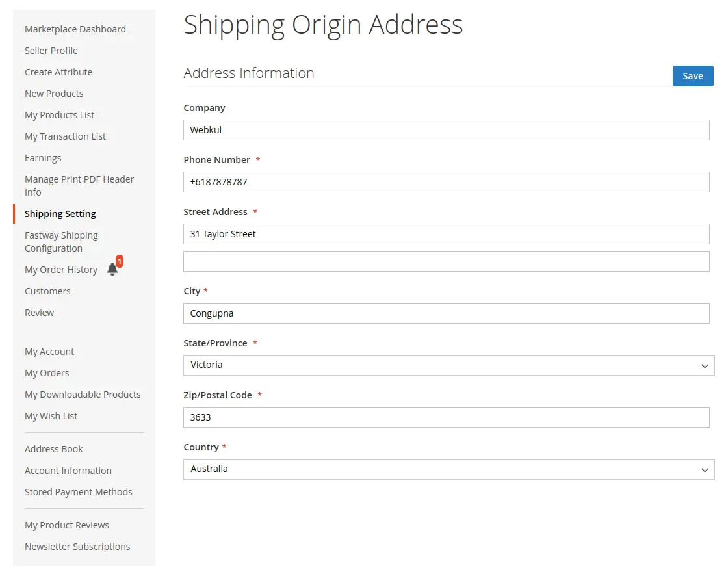The width and height of the screenshot is (728, 572).
Task: Open the Earnings page
Action: [x=43, y=157]
